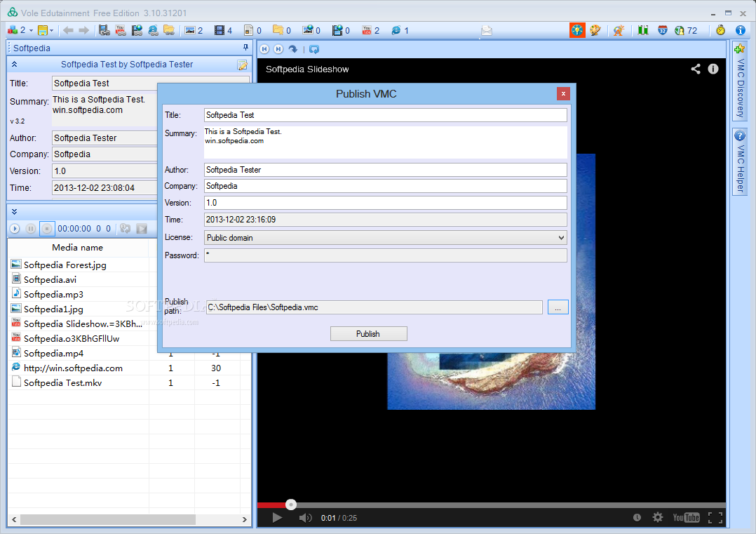Click the Title field in Publish VMC dialog
Screen dimensions: 756x534
point(385,115)
